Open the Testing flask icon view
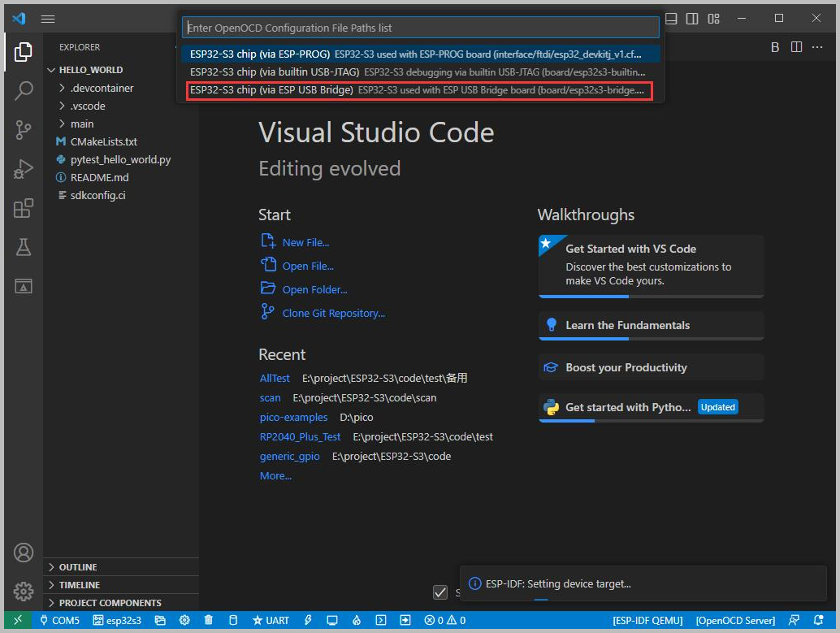The image size is (840, 633). (23, 247)
